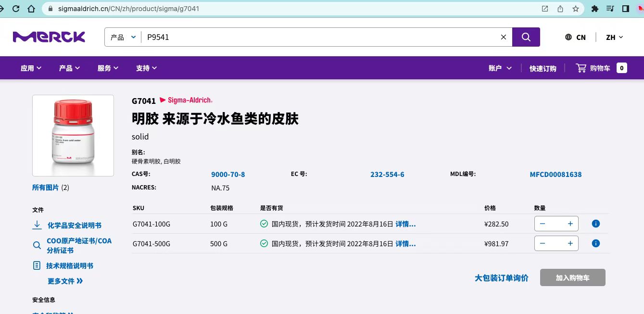644x314 pixels.
Task: Open browser extensions puzzle icon
Action: pos(594,9)
